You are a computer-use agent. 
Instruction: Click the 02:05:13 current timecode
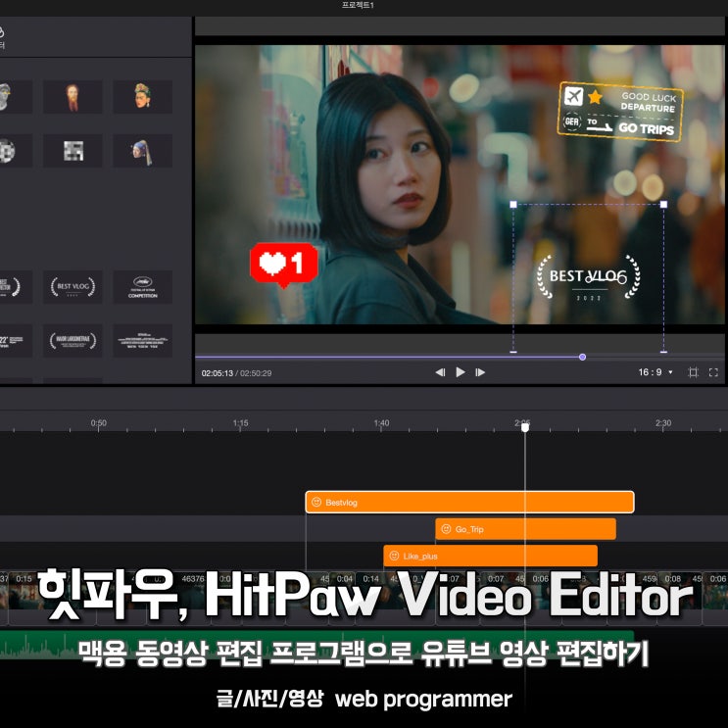point(217,373)
